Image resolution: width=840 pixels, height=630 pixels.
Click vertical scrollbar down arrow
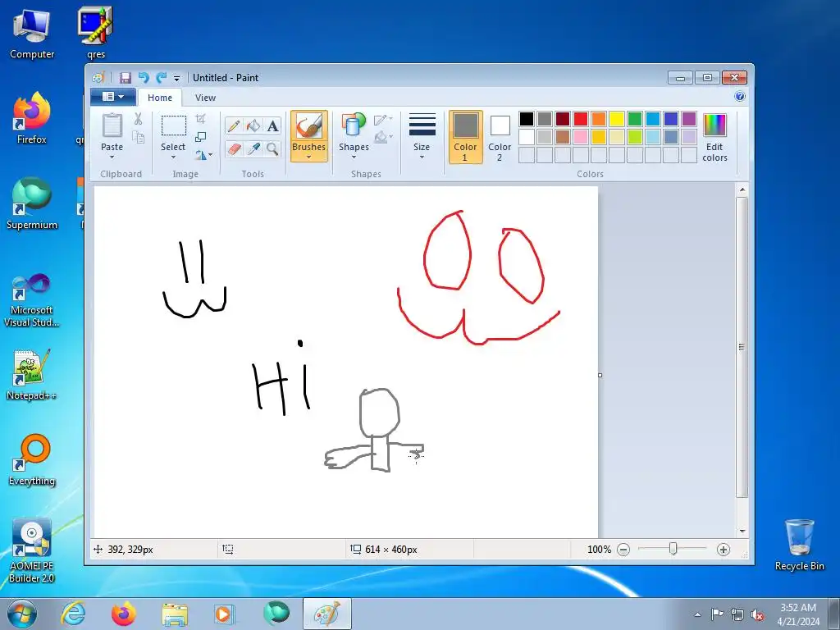tap(742, 531)
